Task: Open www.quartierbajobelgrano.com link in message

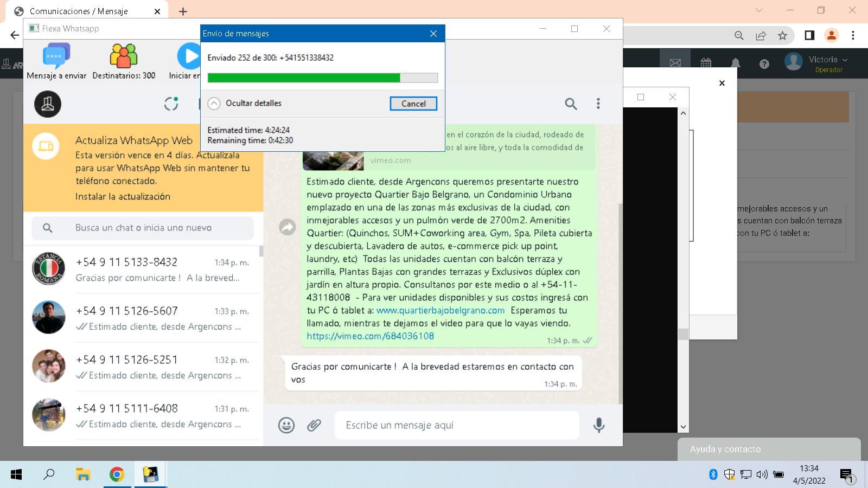Action: click(x=441, y=310)
